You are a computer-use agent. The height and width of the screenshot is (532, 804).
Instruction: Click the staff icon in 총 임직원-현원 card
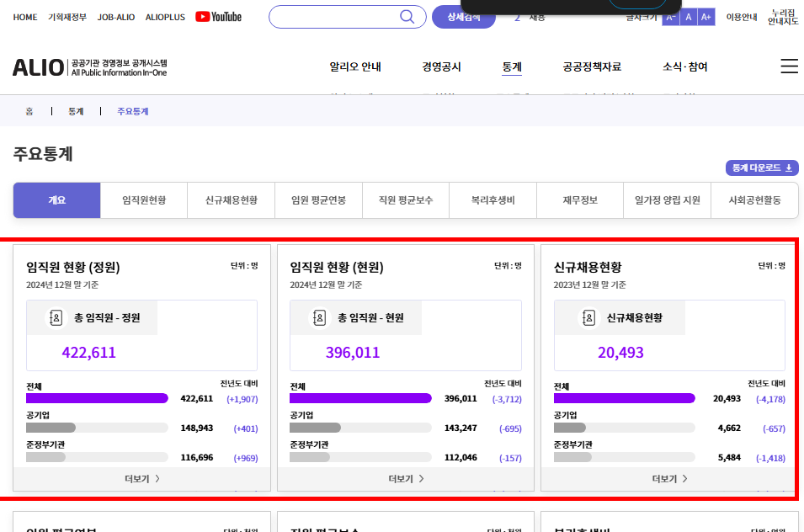(x=318, y=317)
